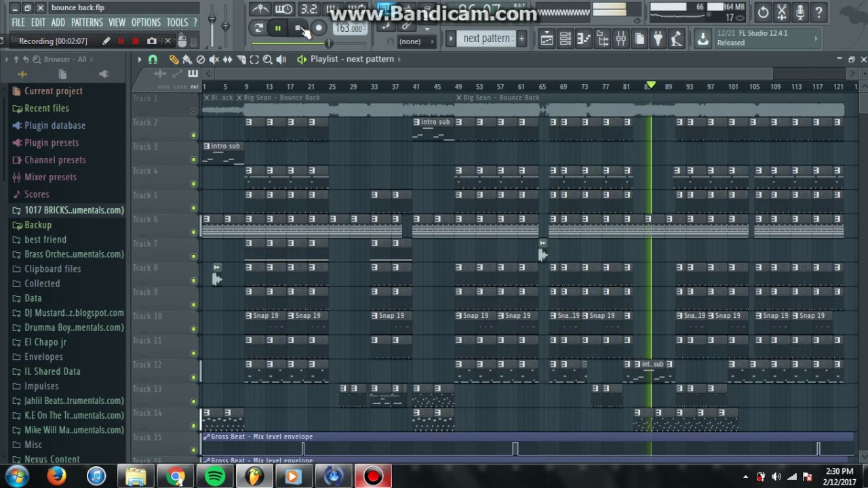Open the PATTERNS menu
Image resolution: width=868 pixels, height=488 pixels.
[87, 23]
